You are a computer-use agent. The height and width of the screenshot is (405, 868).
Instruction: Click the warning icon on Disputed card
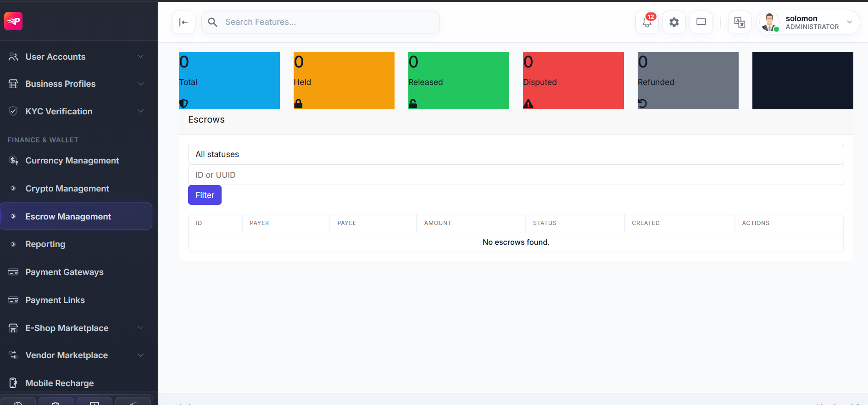[529, 103]
